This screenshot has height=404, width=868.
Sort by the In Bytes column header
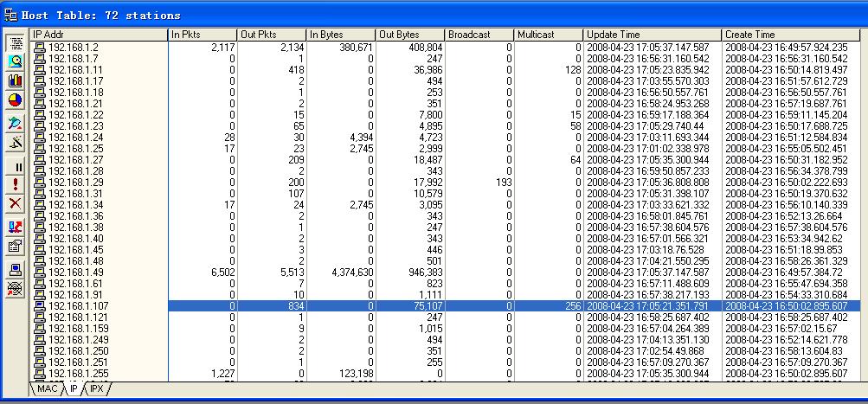340,35
